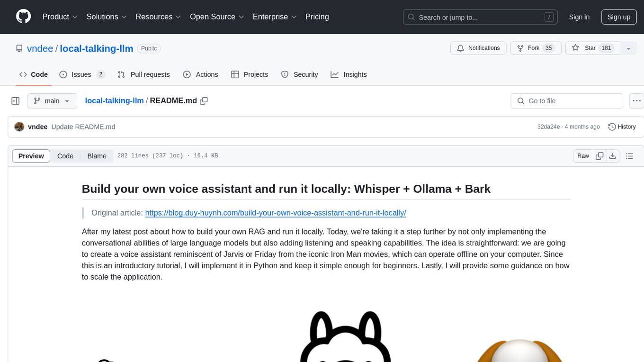Image resolution: width=644 pixels, height=362 pixels.
Task: Open commit hash 32da24e
Action: coord(549,127)
